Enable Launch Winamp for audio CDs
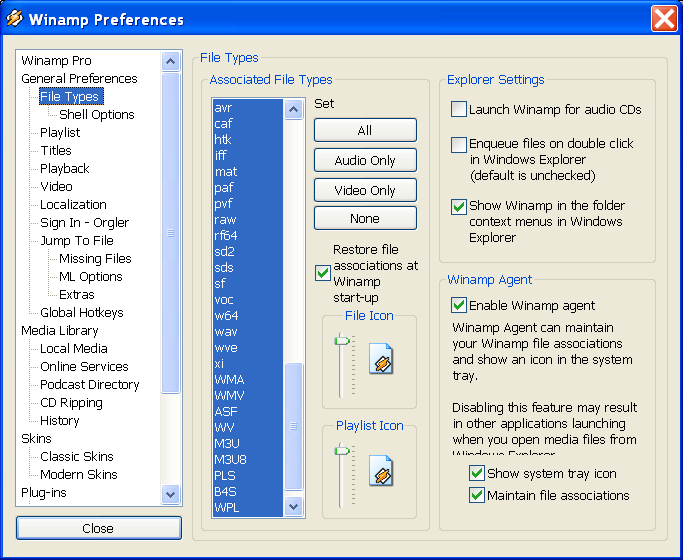Viewport: 683px width, 560px height. 459,109
